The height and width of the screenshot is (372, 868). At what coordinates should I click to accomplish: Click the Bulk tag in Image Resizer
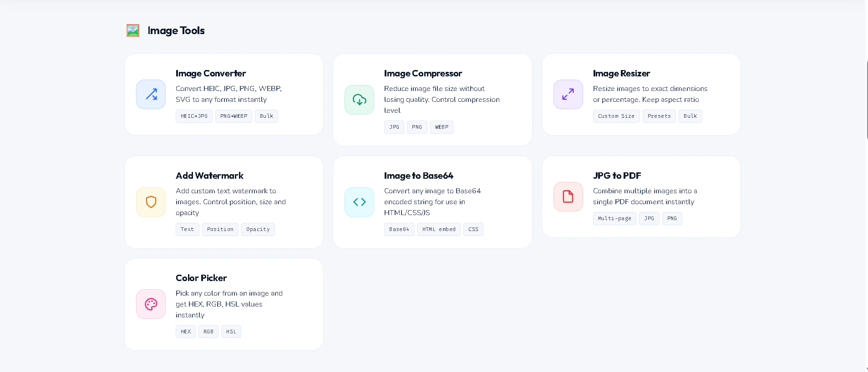(x=690, y=116)
